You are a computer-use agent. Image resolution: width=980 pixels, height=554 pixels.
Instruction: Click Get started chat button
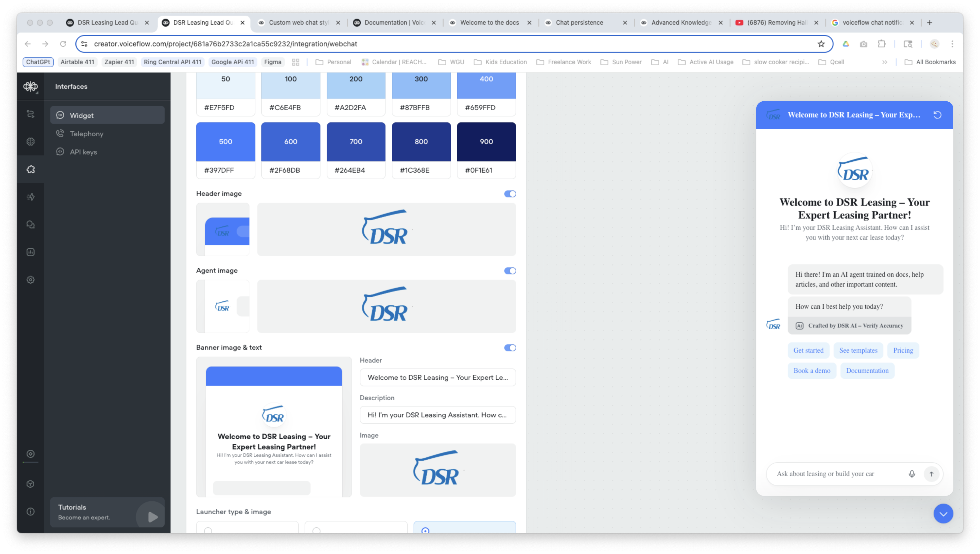tap(808, 350)
